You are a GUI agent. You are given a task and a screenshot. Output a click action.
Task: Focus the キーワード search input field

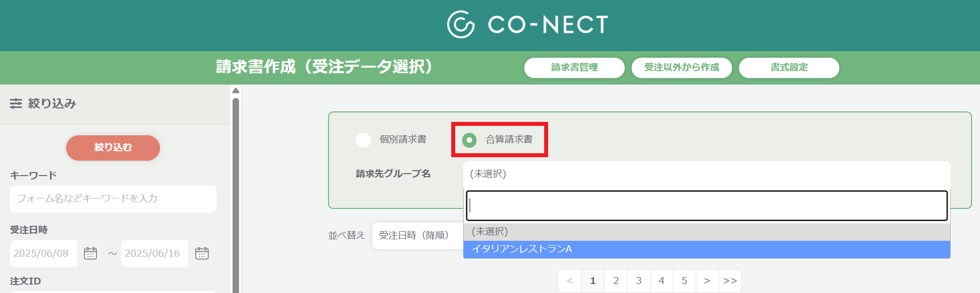coord(113,199)
